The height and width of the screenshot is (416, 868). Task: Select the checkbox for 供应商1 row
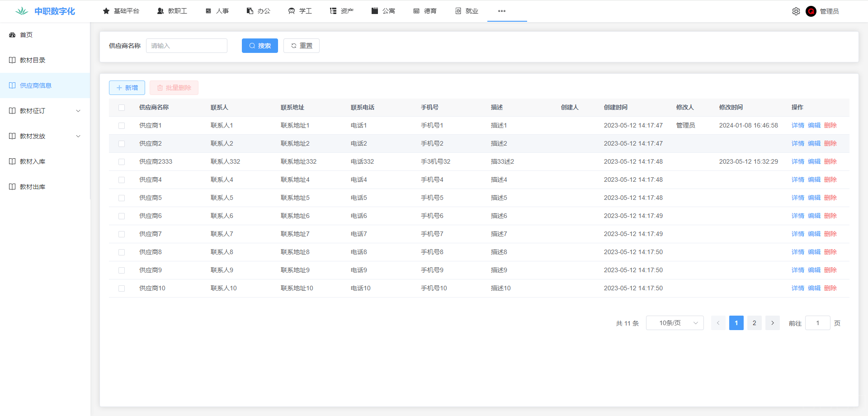122,126
